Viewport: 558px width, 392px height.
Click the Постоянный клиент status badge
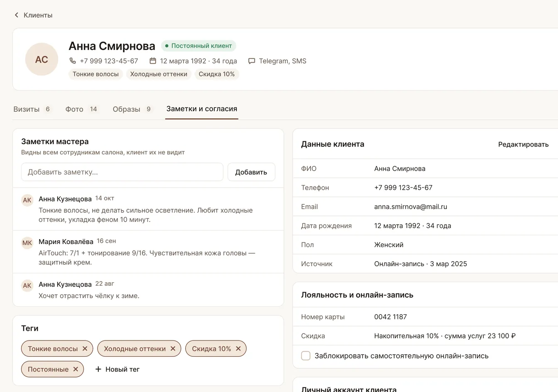[x=198, y=46]
